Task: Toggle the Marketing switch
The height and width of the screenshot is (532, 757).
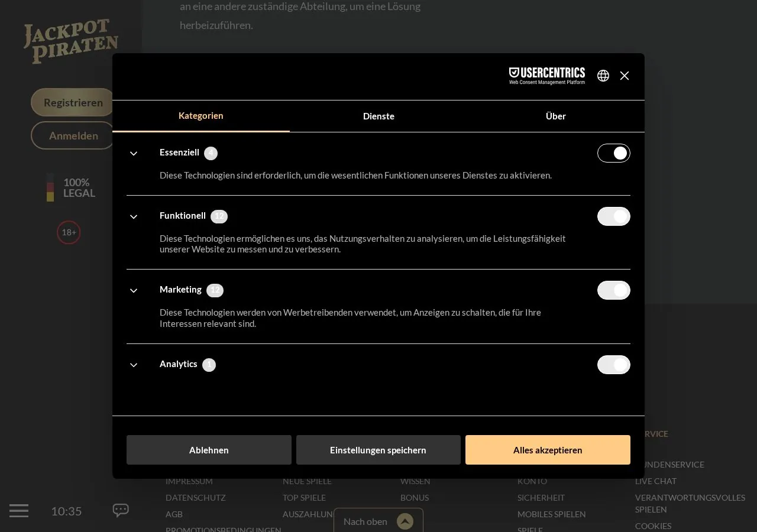Action: pos(614,290)
